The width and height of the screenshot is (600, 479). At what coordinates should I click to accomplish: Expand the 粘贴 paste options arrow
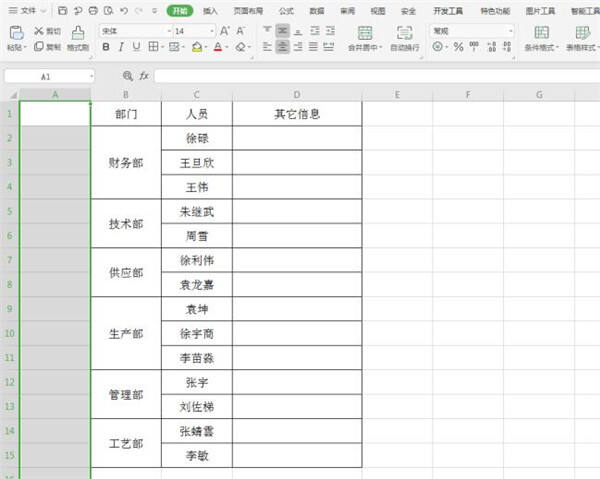click(25, 47)
